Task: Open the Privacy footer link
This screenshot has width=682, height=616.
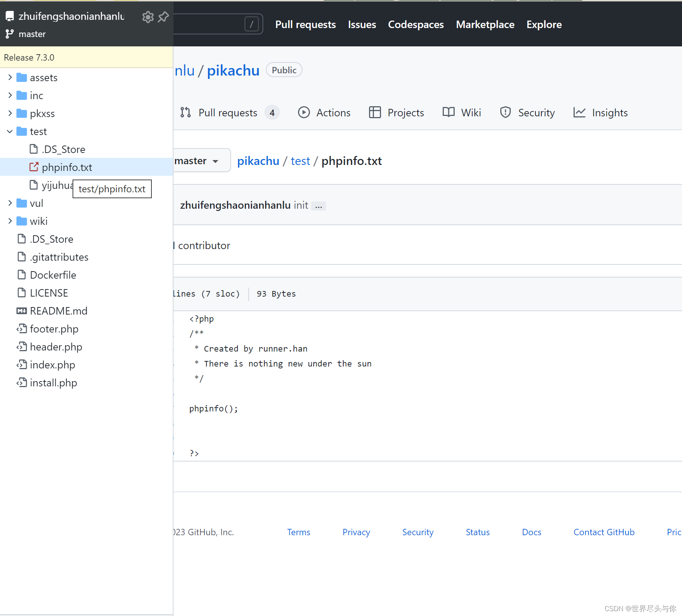Action: click(356, 532)
